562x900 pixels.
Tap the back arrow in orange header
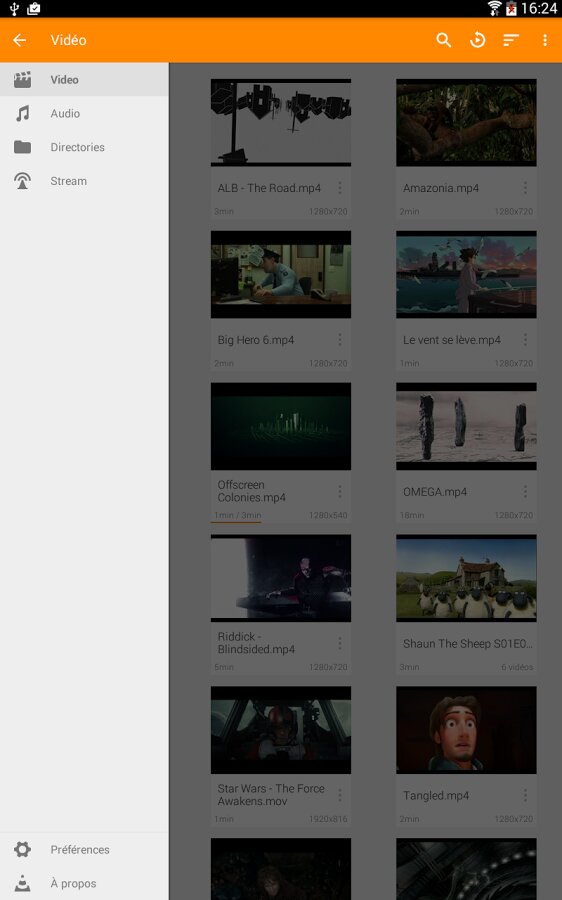pos(20,40)
